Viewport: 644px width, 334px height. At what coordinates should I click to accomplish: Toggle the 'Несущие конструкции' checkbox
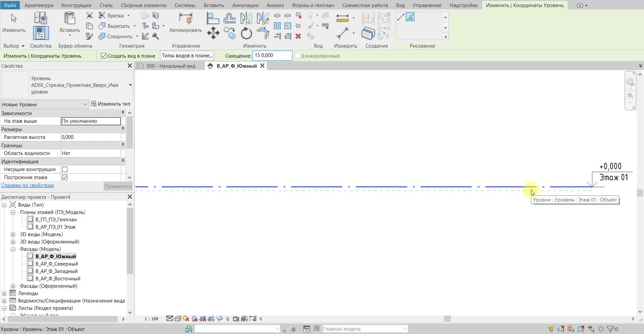click(x=65, y=169)
